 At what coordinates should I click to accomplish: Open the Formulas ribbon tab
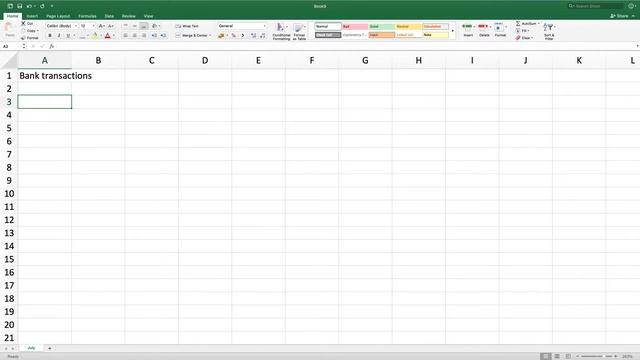point(87,16)
